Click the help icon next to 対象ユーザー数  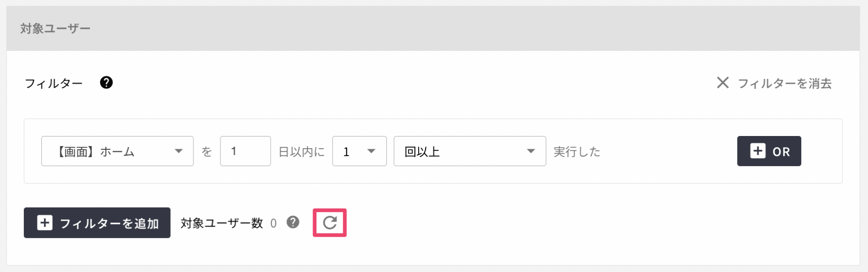pos(293,222)
